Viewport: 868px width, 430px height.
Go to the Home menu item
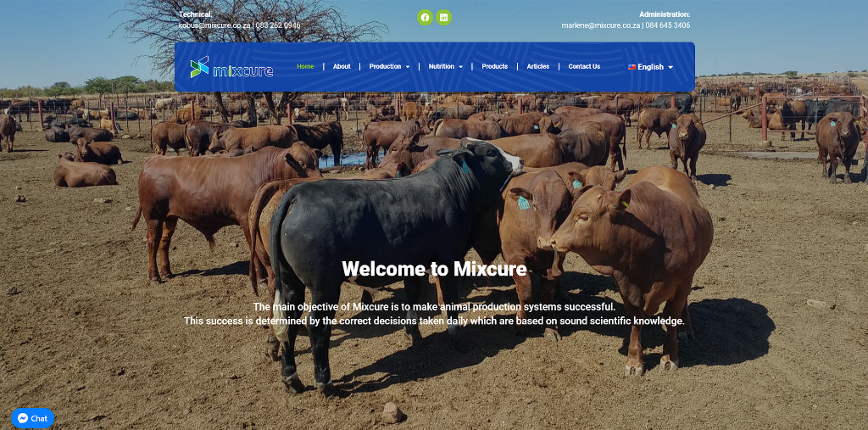point(305,66)
